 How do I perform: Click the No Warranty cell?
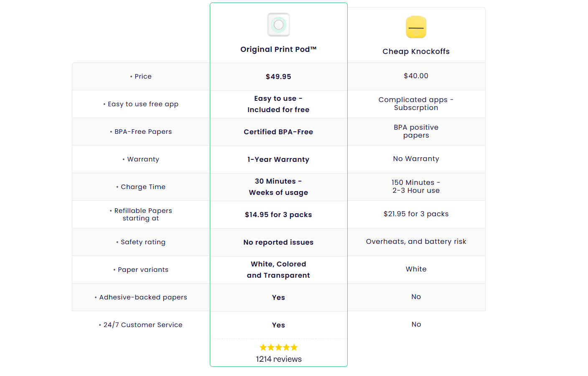tap(416, 159)
